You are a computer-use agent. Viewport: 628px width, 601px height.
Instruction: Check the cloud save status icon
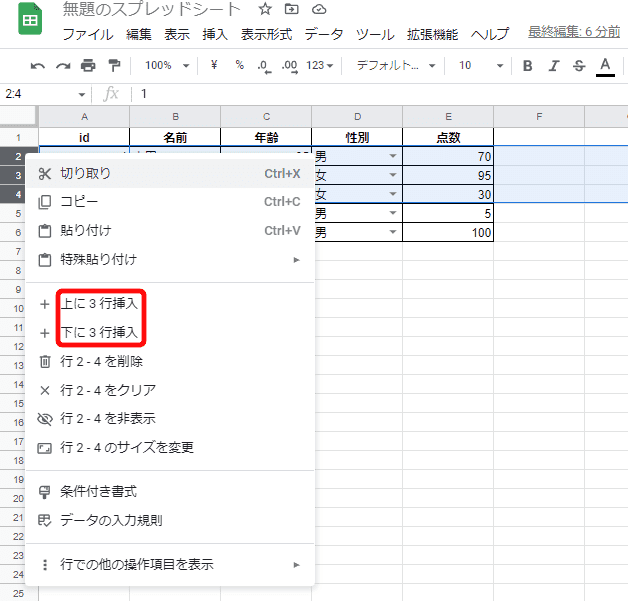(319, 9)
